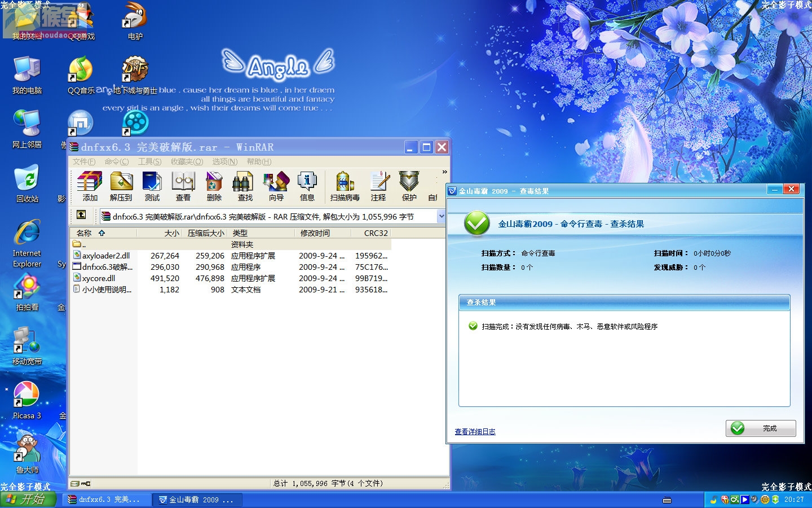Open the 电驴 desktop shortcut
This screenshot has height=508, width=812.
pos(135,21)
